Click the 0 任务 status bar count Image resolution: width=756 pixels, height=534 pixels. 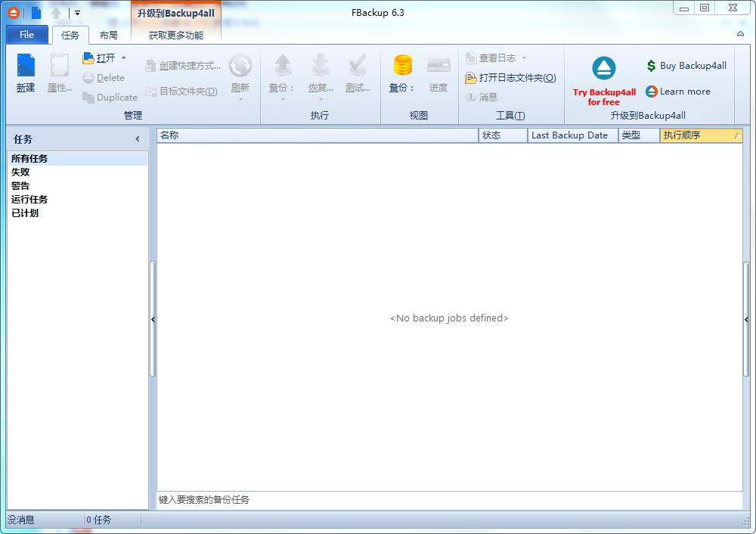[x=98, y=520]
